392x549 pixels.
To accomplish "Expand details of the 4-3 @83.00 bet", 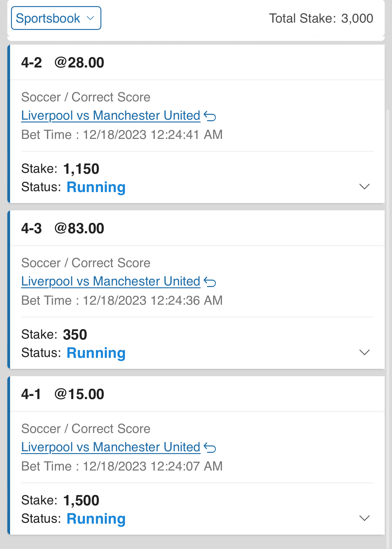I will [365, 352].
